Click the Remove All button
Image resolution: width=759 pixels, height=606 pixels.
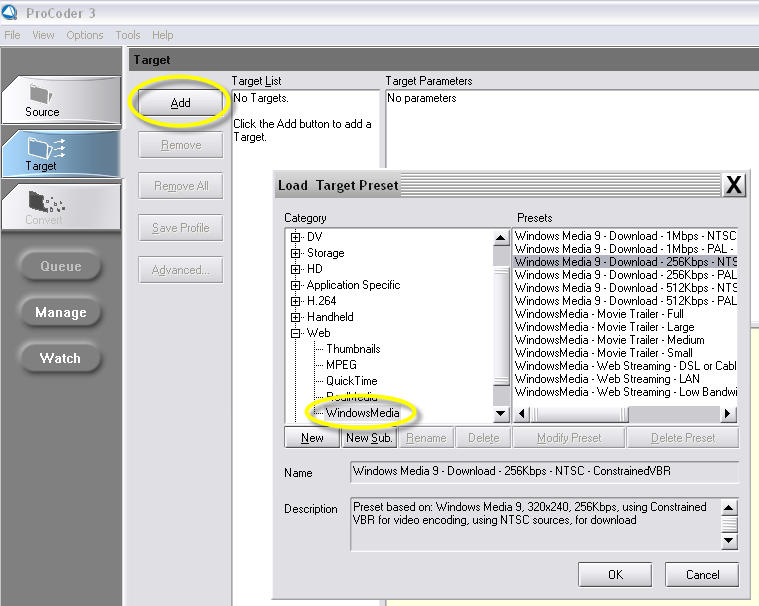pos(181,186)
